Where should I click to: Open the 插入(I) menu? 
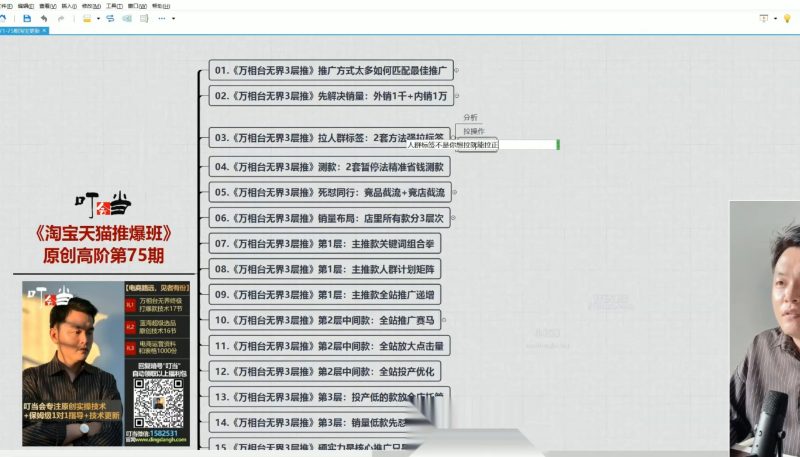[69, 6]
